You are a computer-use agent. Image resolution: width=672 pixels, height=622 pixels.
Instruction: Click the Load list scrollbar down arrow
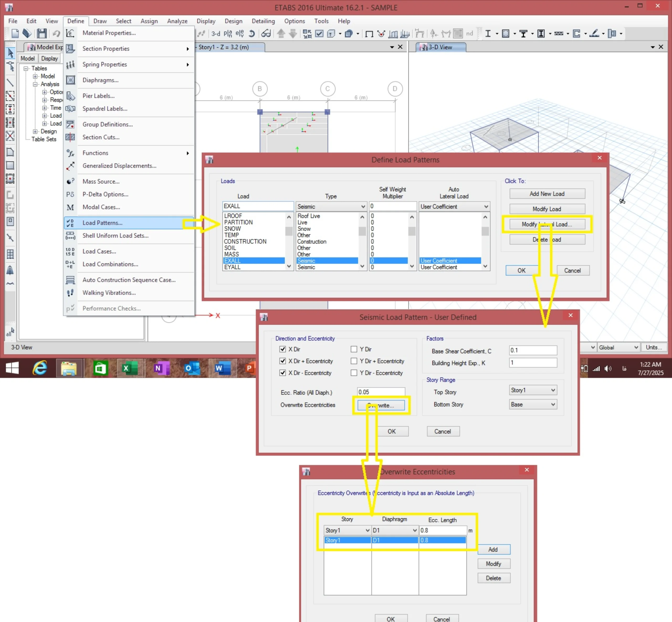pyautogui.click(x=289, y=266)
